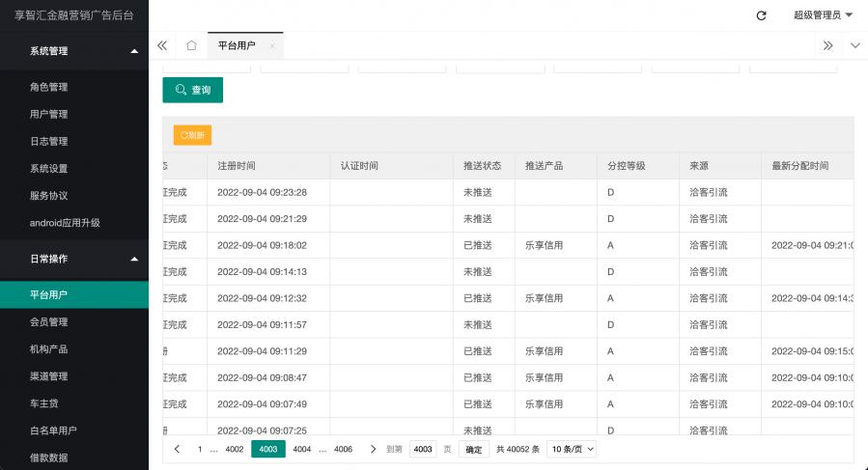Open the 超级管理员 user dropdown
Screen dimensions: 868x470
823,15
